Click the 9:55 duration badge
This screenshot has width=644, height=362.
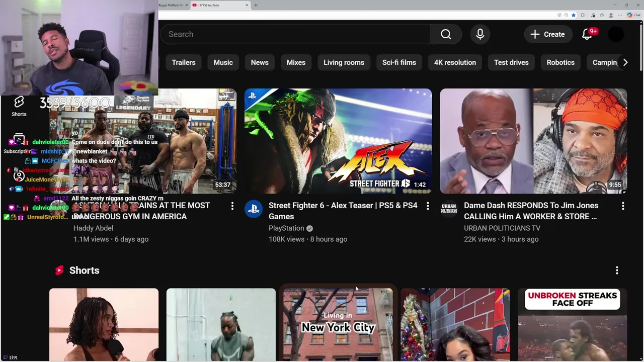click(x=615, y=185)
